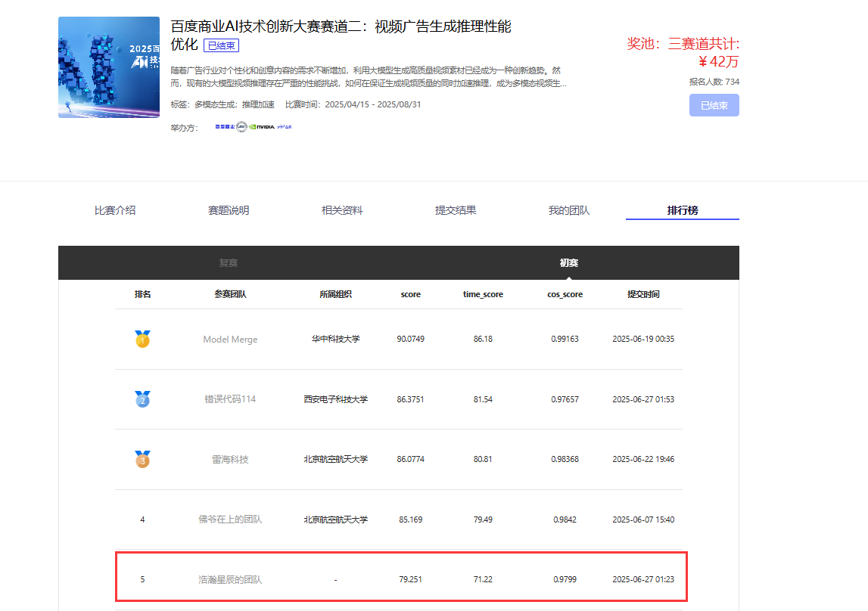Click cos_score value 0.9799
This screenshot has width=868, height=611.
pos(565,579)
